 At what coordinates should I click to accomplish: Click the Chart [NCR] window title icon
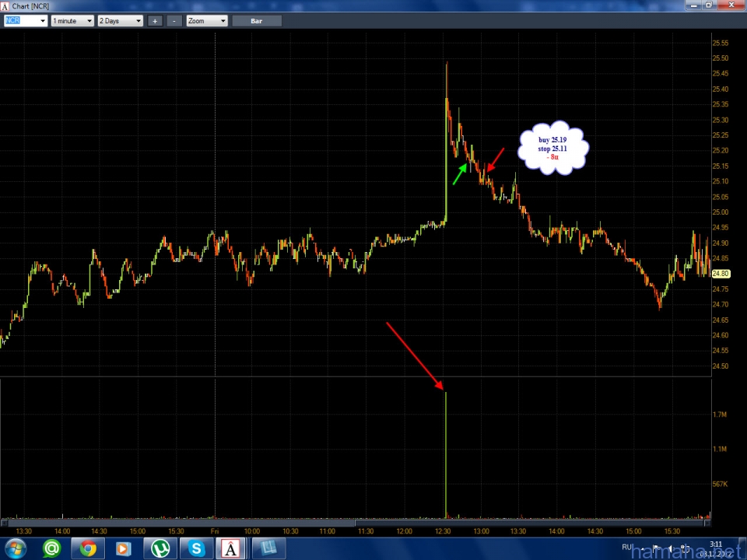5,7
